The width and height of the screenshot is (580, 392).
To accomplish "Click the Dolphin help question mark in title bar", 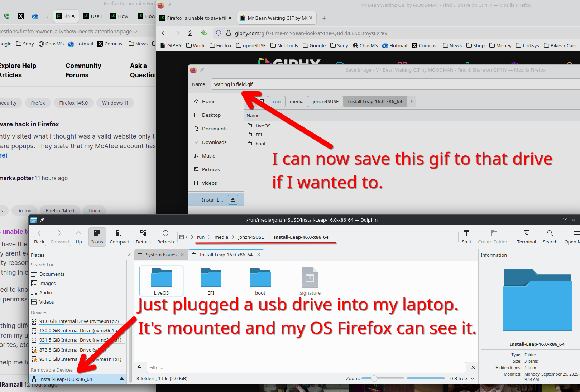I will [565, 220].
